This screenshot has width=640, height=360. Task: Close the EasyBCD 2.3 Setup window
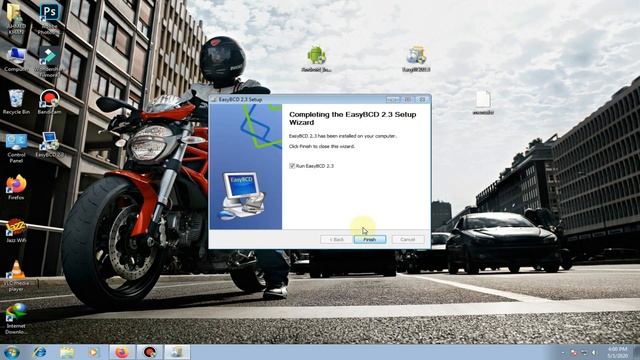(x=422, y=100)
